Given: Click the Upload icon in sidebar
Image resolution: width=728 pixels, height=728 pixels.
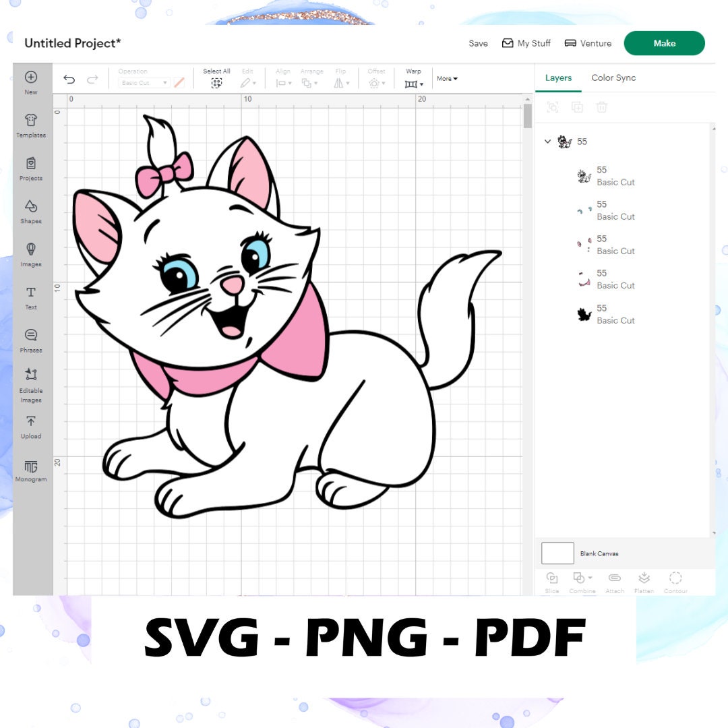Looking at the screenshot, I should (x=30, y=426).
